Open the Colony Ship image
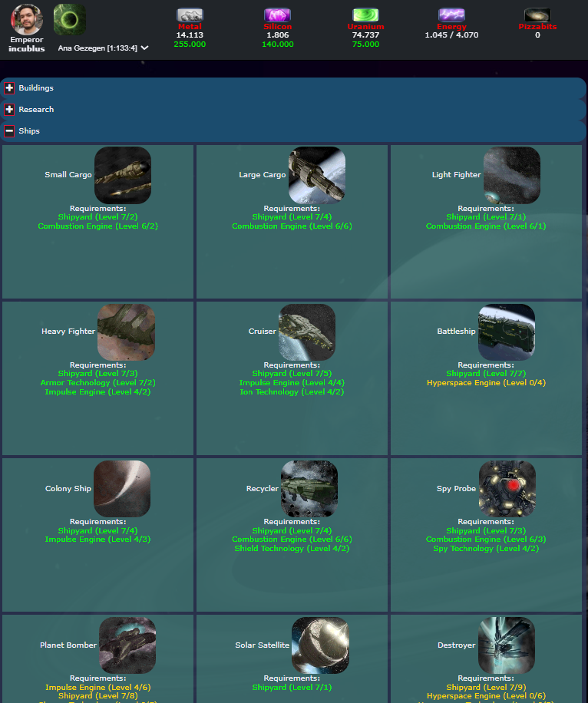This screenshot has width=588, height=703. 122,489
